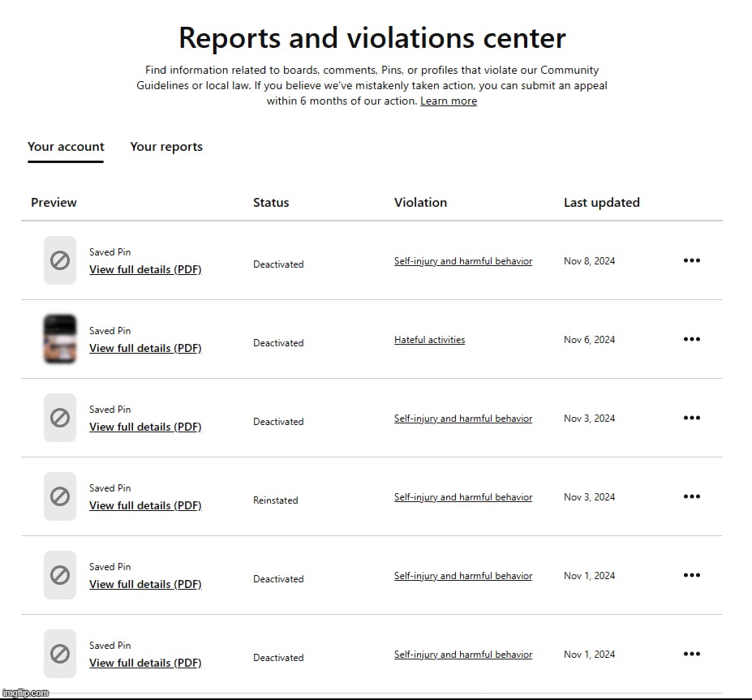
Task: Select the Your account tab
Action: [x=66, y=147]
